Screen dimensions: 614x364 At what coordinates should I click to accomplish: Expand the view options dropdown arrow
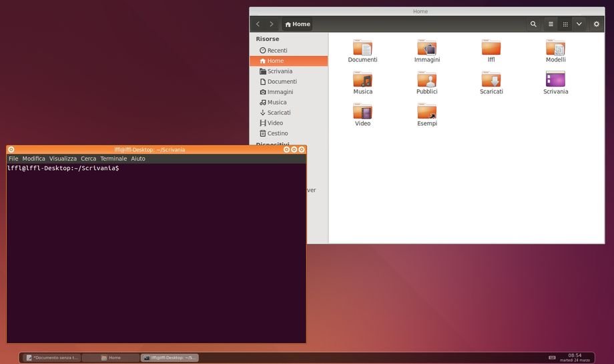point(579,24)
